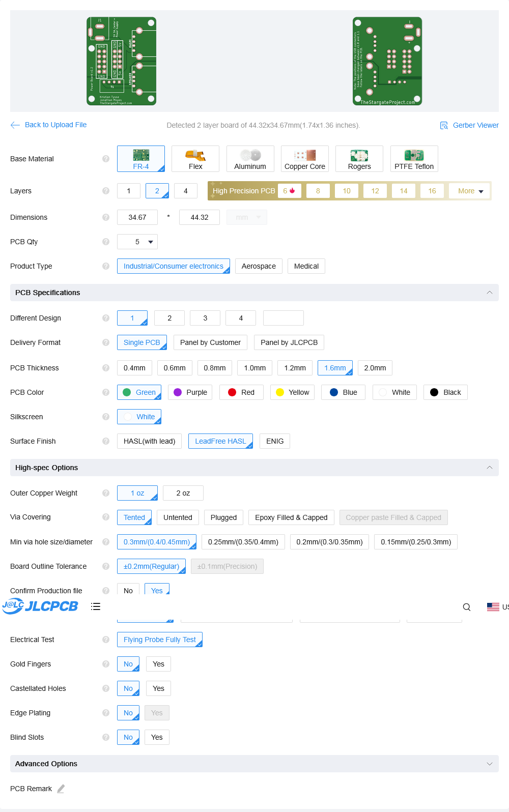Click help icon beside Gold Fingers
The height and width of the screenshot is (812, 509).
tap(106, 664)
